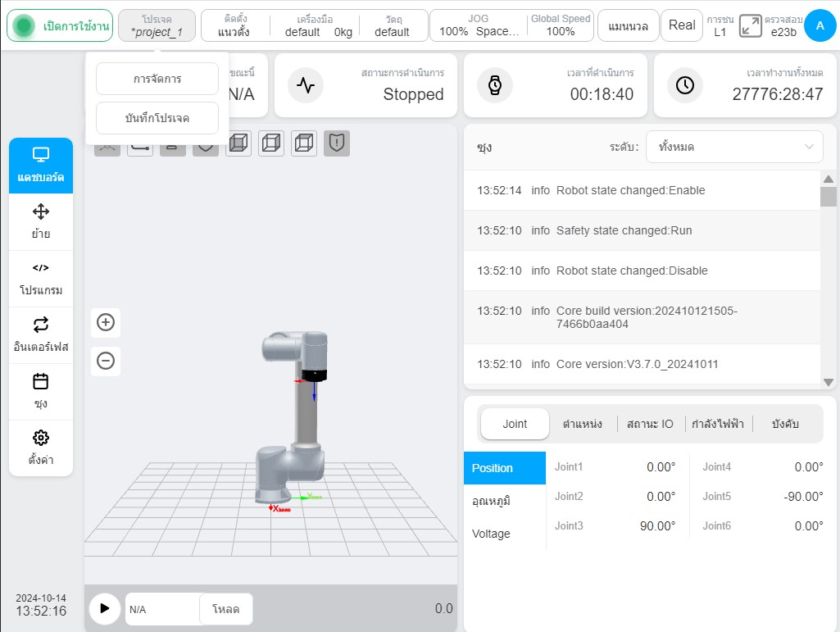Select the อุณหภูมิ temperature tab
The height and width of the screenshot is (632, 840).
point(491,501)
